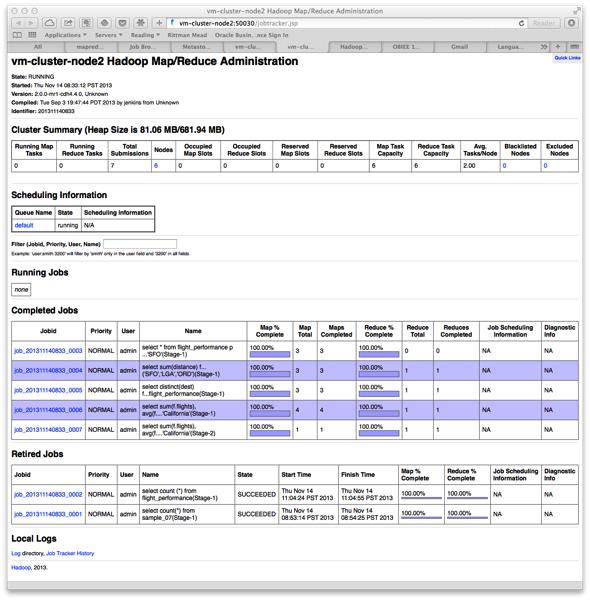
Task: Open the Nodes count link 6
Action: pos(156,166)
